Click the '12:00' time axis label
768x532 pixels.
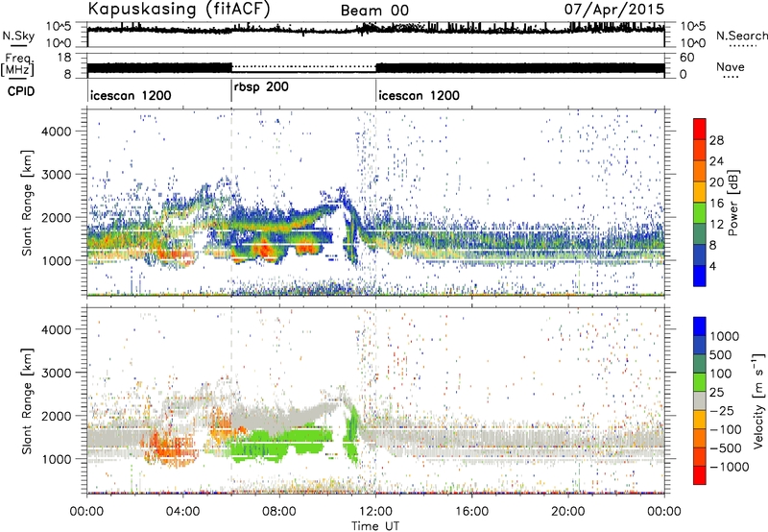[375, 512]
